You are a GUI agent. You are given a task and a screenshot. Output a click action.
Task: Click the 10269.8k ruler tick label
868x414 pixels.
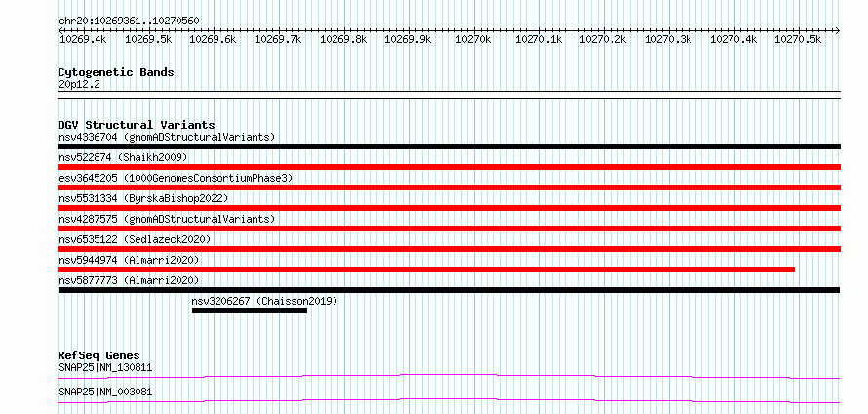[343, 39]
